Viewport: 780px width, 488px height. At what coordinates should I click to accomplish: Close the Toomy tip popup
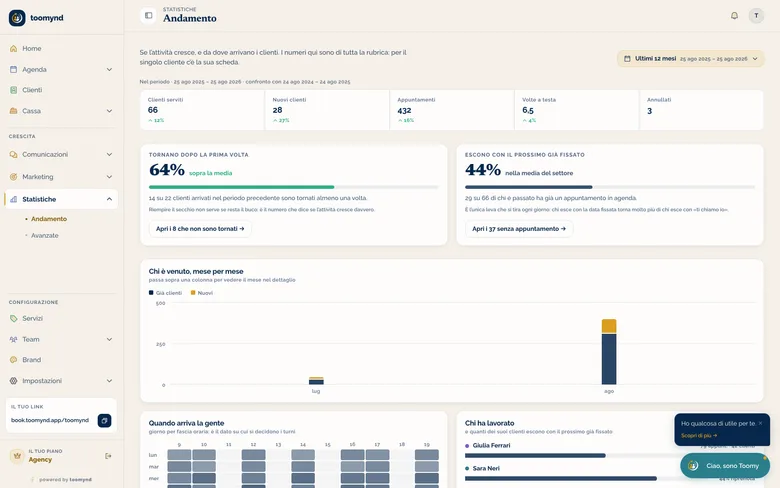point(760,423)
